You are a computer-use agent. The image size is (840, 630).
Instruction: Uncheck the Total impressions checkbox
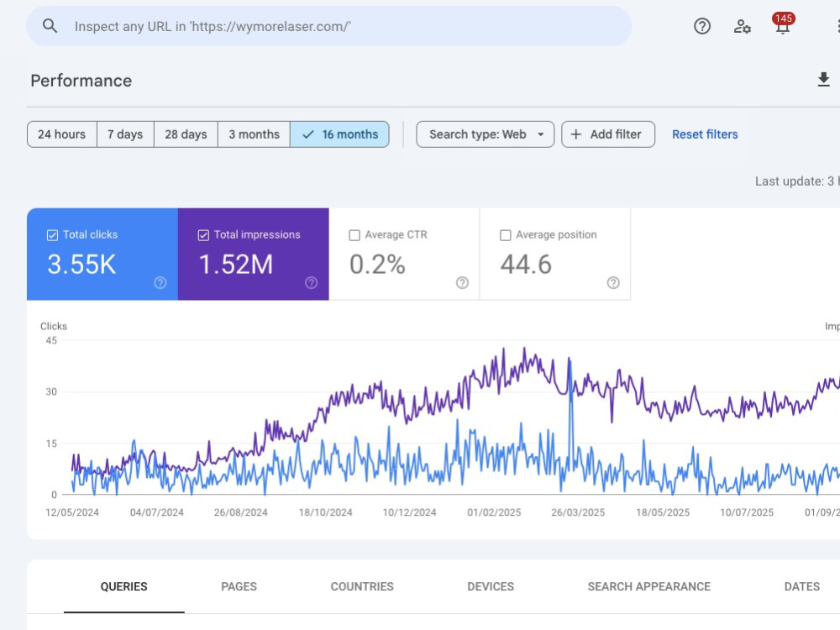pos(203,235)
